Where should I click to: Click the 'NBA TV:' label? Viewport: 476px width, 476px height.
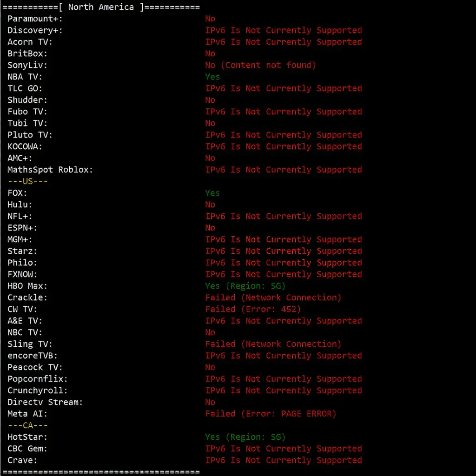click(25, 77)
